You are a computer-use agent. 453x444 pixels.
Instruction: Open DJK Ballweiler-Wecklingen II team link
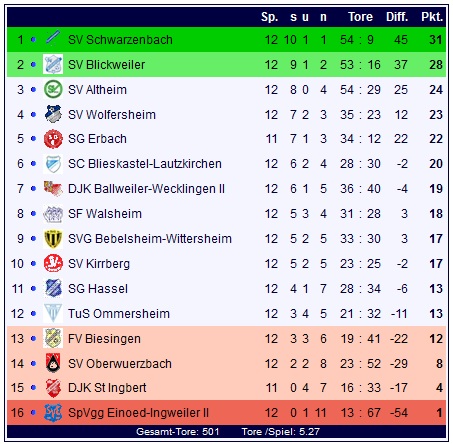pyautogui.click(x=146, y=189)
